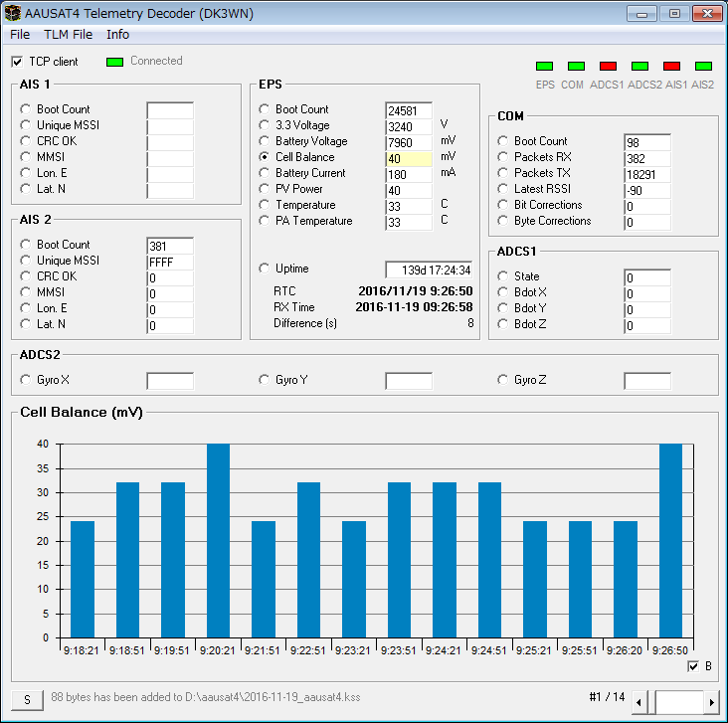Click the S button in status bar

(28, 699)
